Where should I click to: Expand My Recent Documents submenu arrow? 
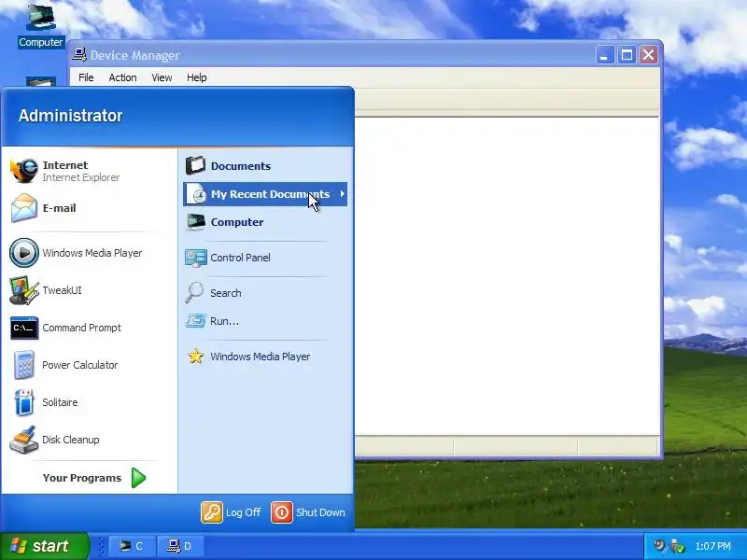[x=342, y=194]
